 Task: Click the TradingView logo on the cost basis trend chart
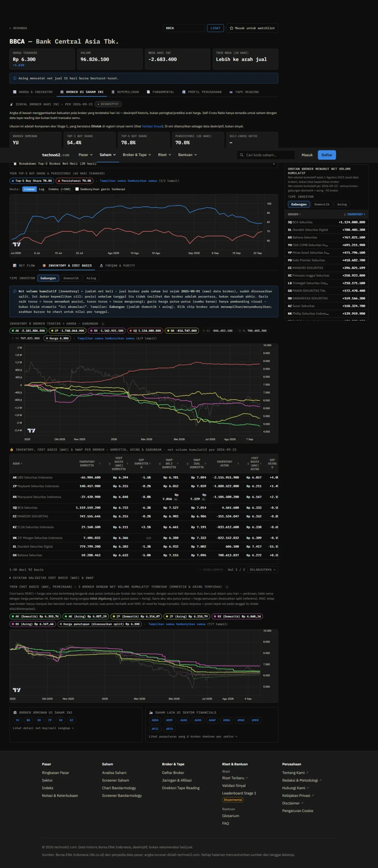[x=17, y=690]
